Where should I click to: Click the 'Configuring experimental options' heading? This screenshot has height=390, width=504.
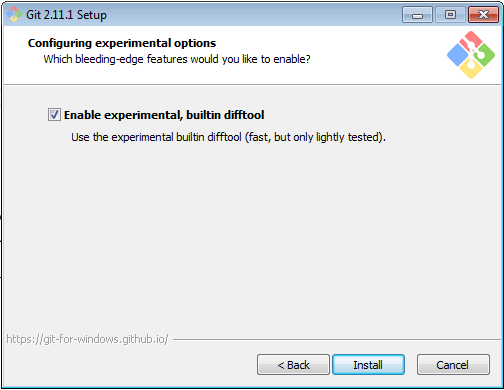[x=122, y=43]
